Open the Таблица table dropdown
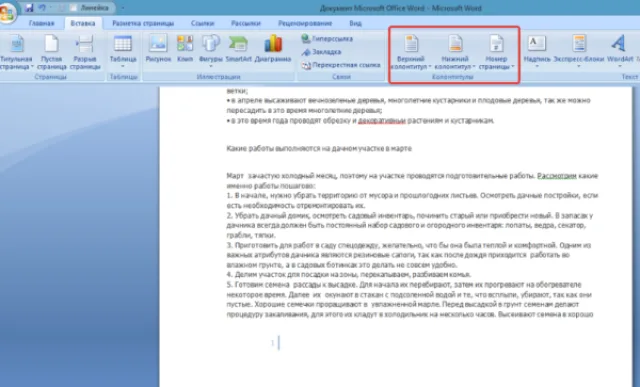Image resolution: width=640 pixels, height=387 pixels. coord(123,51)
